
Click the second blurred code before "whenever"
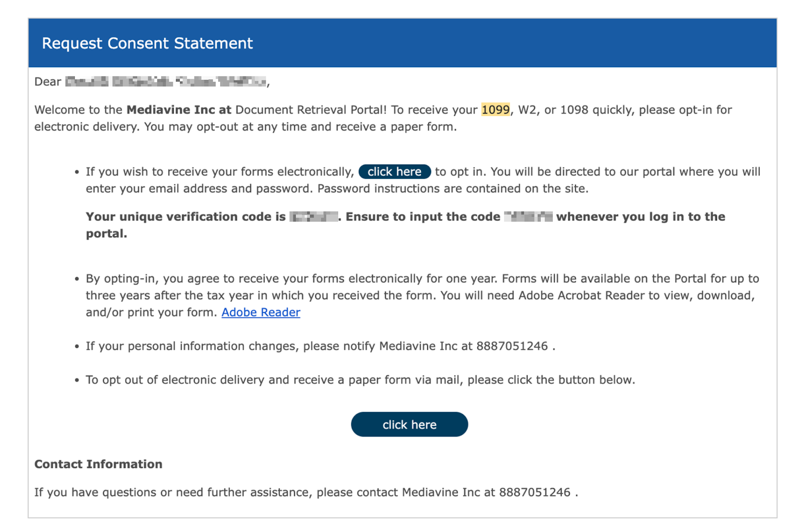click(x=528, y=217)
